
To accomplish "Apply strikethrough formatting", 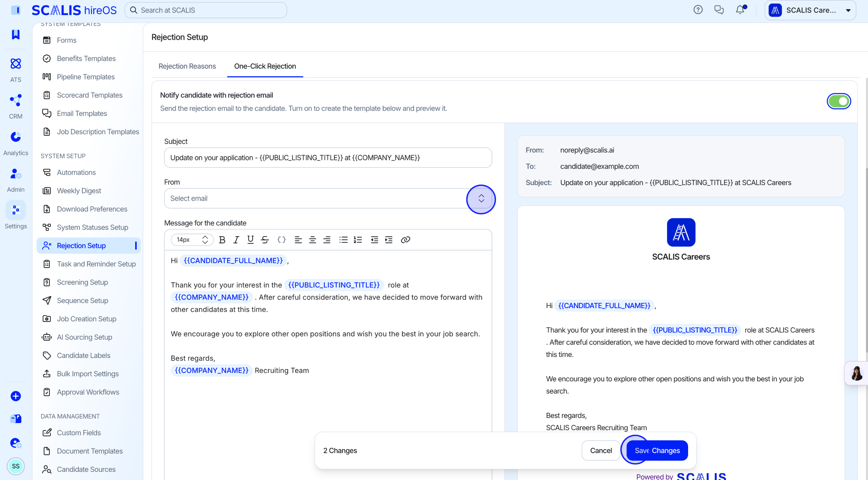I will [265, 240].
